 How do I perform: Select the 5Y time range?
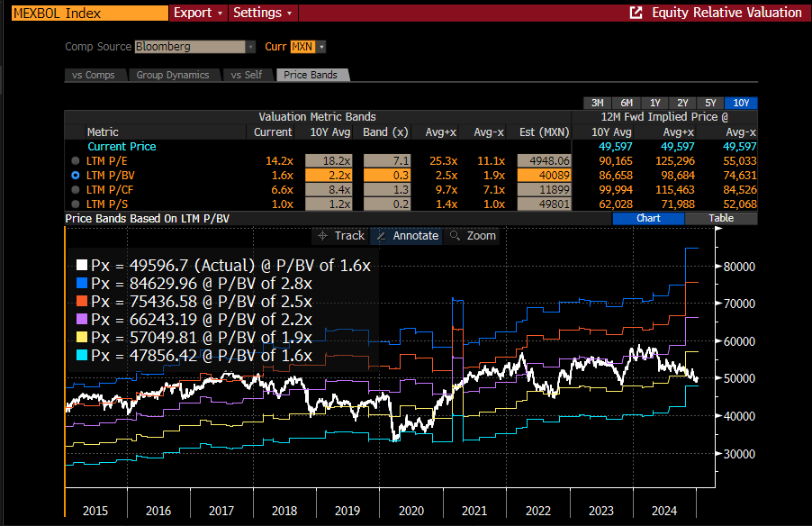(x=710, y=103)
